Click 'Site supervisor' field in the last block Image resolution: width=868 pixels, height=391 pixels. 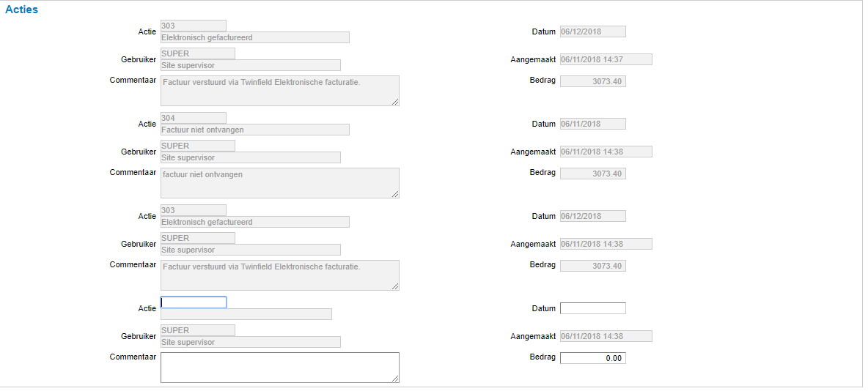(250, 342)
